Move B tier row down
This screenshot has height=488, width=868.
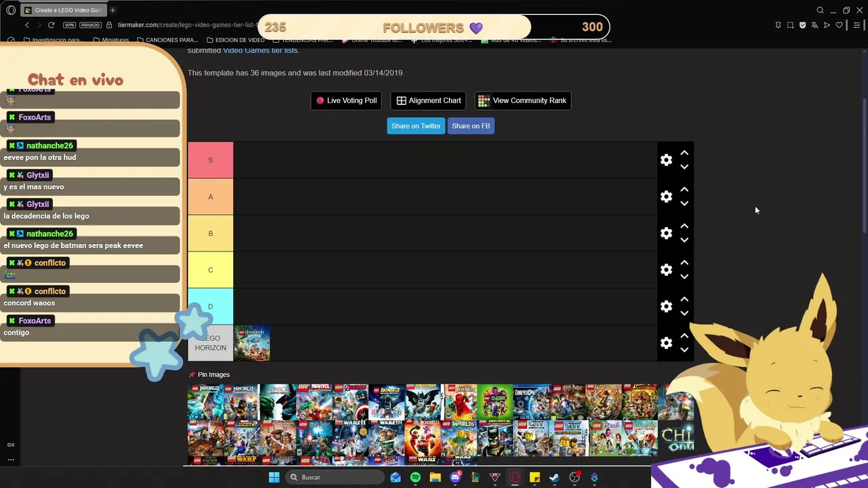coord(684,240)
